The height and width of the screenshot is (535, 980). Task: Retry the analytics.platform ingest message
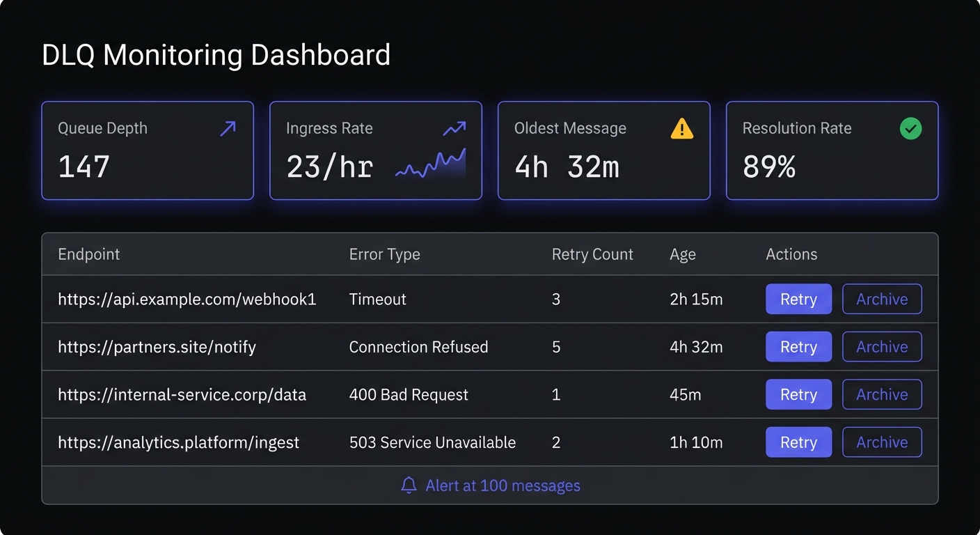point(798,442)
